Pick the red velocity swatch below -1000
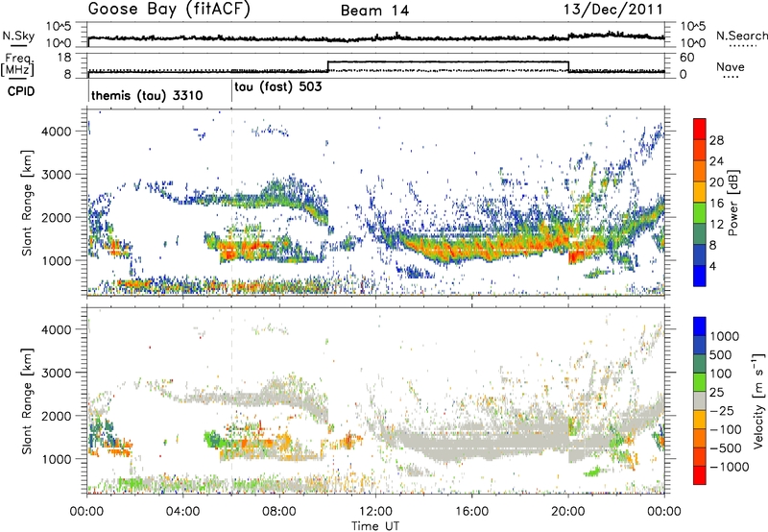 point(700,475)
